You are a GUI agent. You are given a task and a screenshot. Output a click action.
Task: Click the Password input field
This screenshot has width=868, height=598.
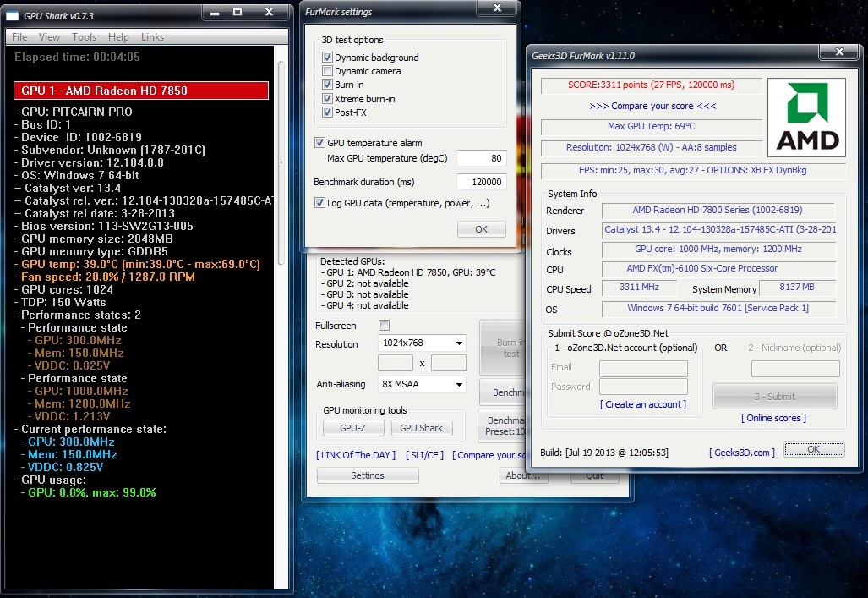pos(643,387)
